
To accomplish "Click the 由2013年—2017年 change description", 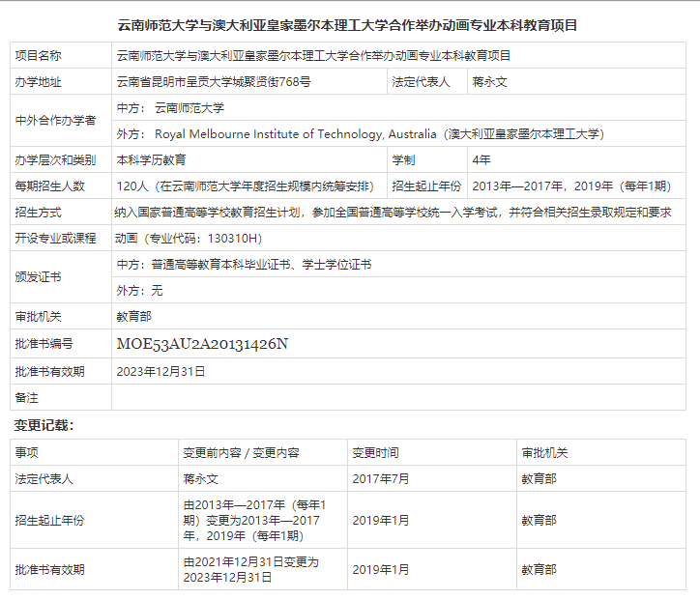I will point(254,520).
